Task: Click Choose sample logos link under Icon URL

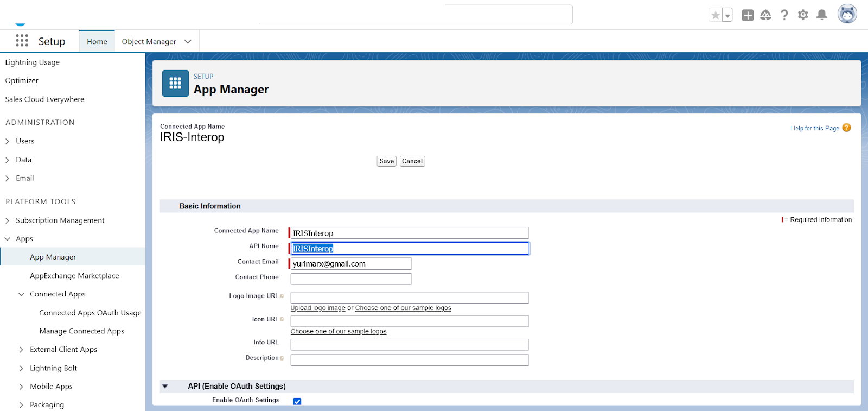Action: (339, 331)
